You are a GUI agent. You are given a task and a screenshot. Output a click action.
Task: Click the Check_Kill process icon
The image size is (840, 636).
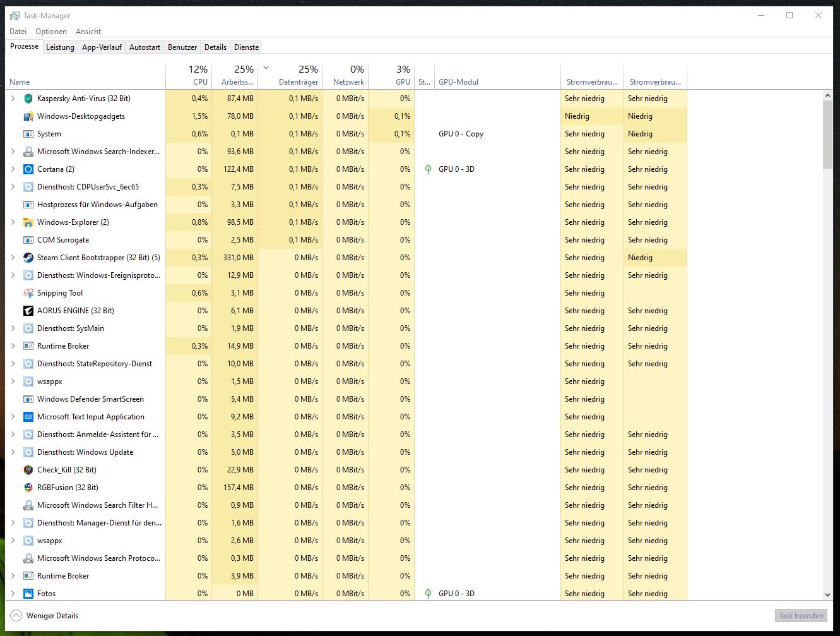(28, 470)
